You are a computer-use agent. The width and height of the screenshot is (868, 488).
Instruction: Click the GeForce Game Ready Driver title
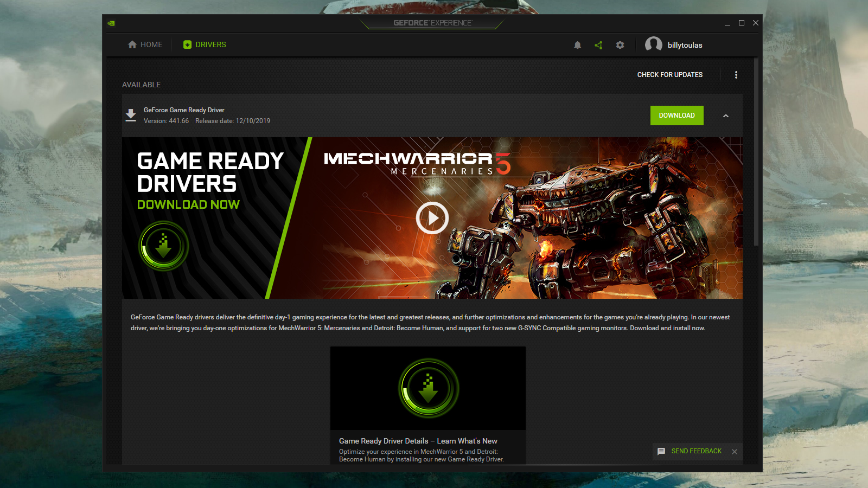(184, 110)
